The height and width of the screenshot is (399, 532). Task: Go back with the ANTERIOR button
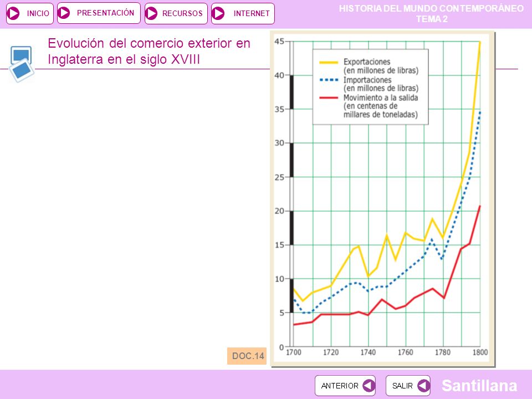(345, 386)
